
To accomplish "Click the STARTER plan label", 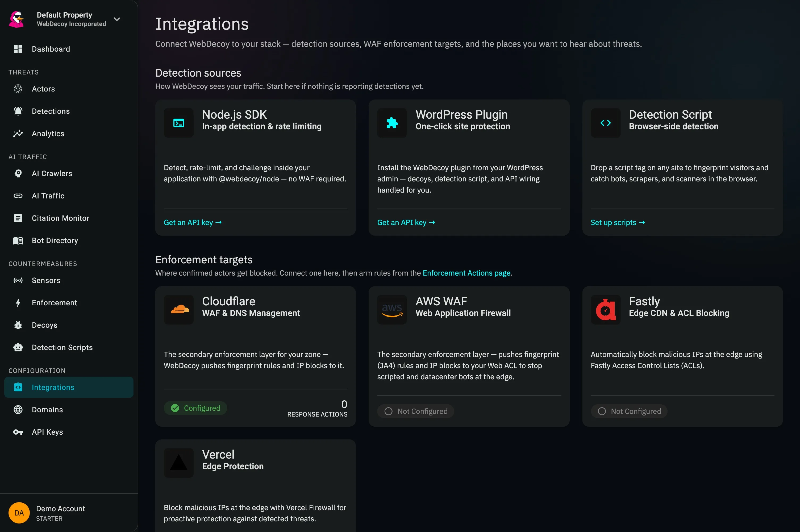I will tap(49, 519).
